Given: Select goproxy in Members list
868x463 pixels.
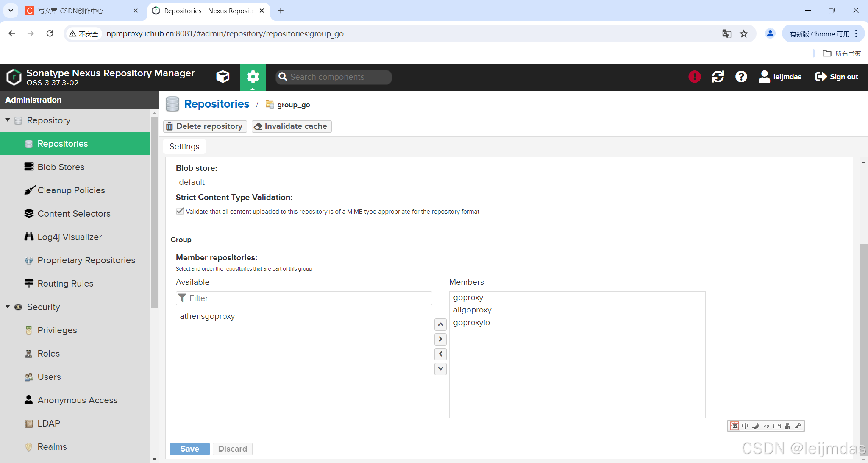Looking at the screenshot, I should [x=468, y=298].
